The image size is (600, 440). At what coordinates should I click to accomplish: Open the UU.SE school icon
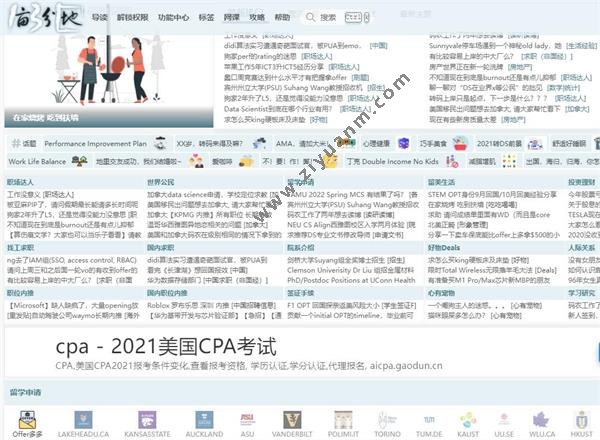point(504,420)
